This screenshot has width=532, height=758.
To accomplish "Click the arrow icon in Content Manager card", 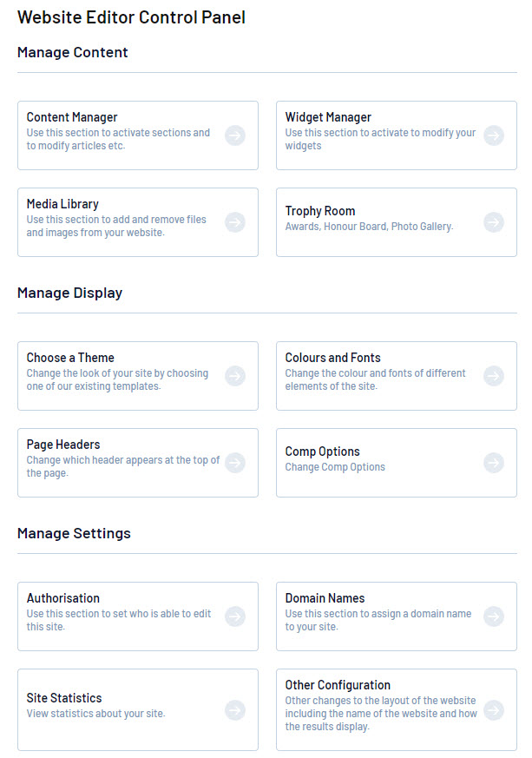I will (234, 135).
